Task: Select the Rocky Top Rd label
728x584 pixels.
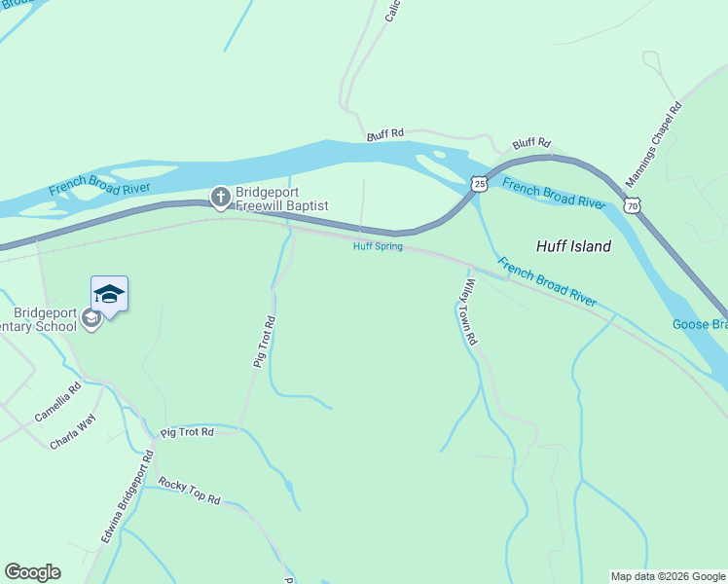Action: tap(189, 491)
